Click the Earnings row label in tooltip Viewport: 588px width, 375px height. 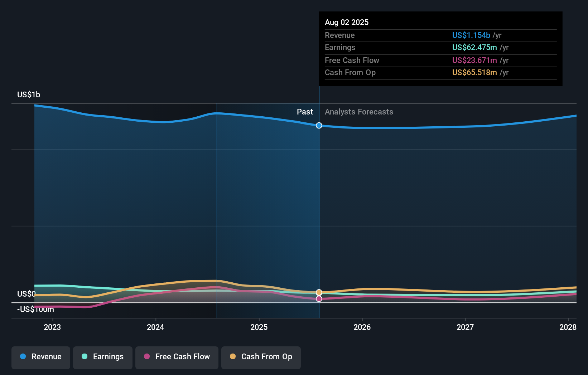340,47
